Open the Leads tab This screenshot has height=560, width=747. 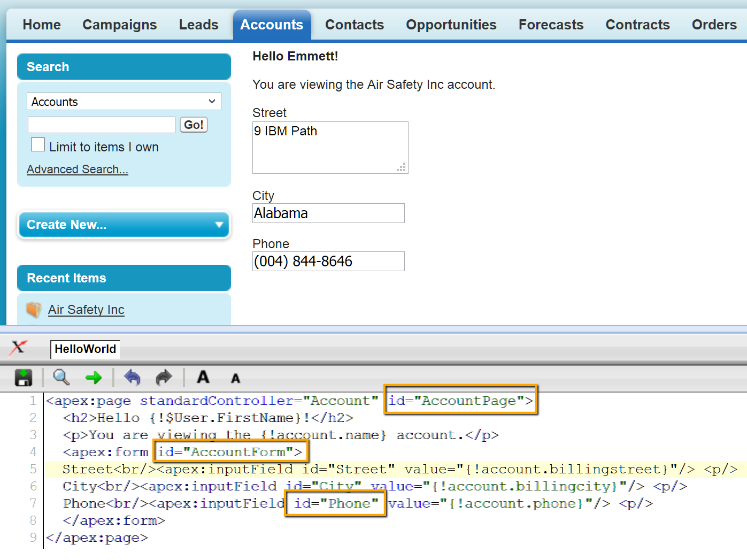(198, 25)
